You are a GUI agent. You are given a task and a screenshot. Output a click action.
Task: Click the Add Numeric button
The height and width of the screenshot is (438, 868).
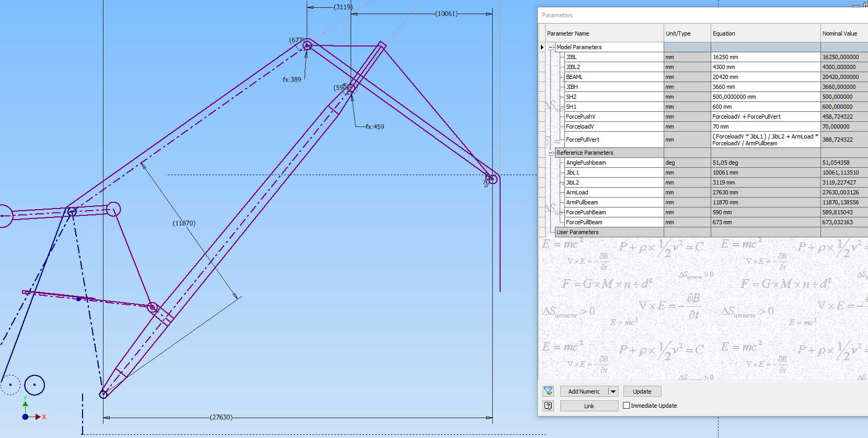pyautogui.click(x=584, y=391)
